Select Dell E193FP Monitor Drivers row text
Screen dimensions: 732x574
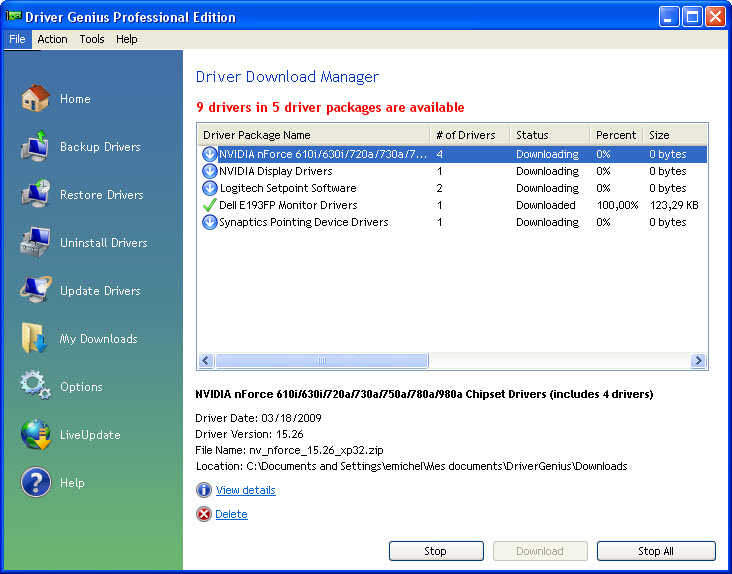point(288,205)
